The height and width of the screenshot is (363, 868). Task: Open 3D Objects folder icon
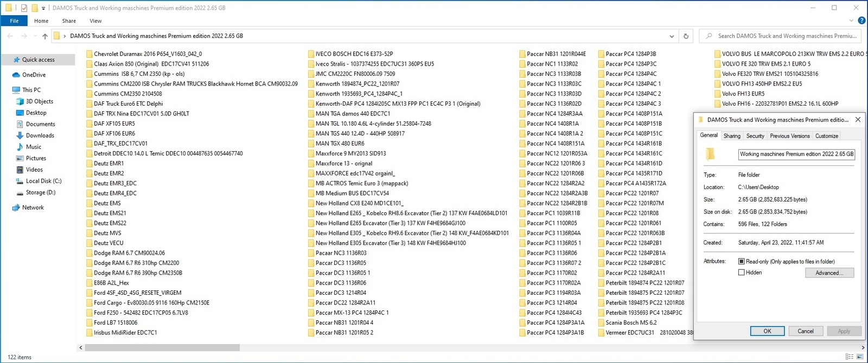coord(20,101)
